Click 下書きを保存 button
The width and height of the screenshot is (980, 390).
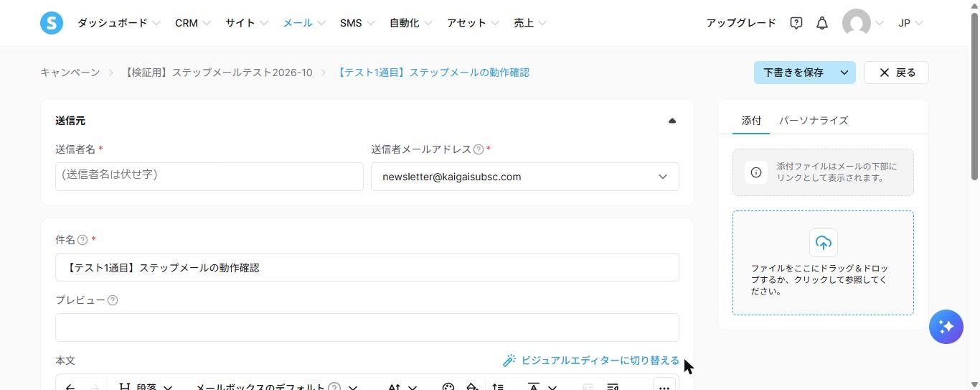[x=793, y=73]
